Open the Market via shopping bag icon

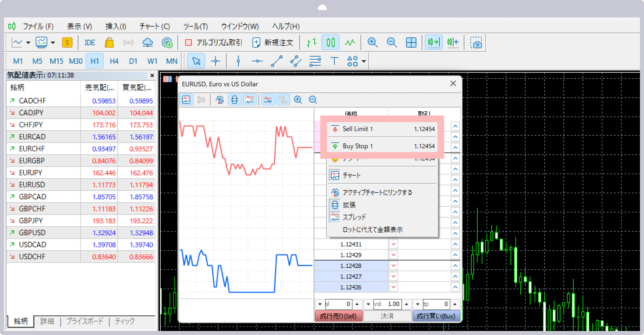click(109, 42)
